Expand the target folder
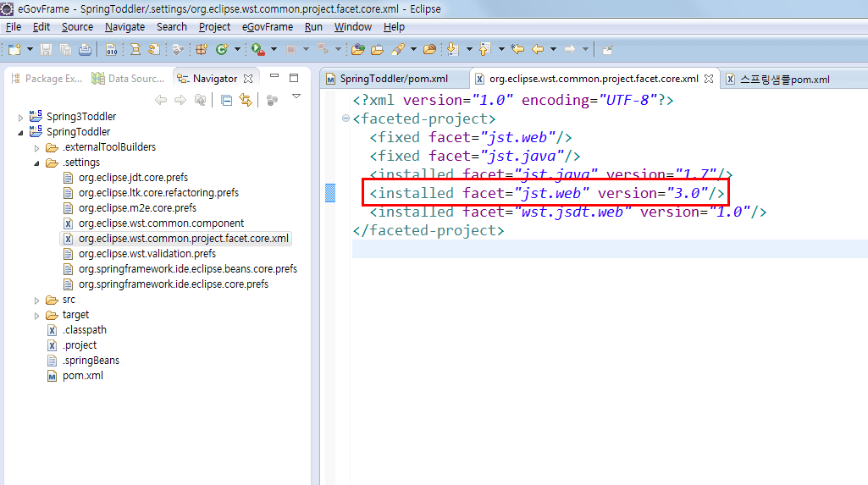 point(36,316)
